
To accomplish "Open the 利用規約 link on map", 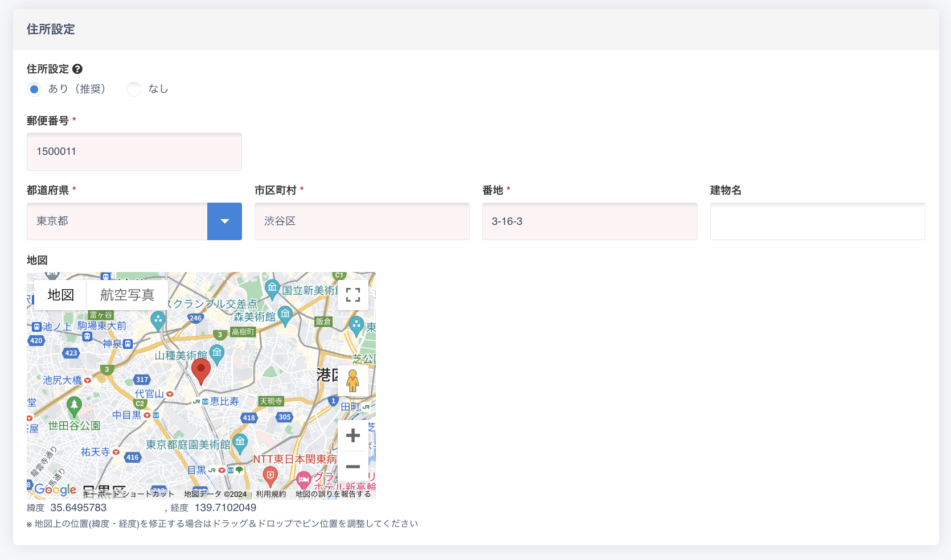I will [270, 494].
